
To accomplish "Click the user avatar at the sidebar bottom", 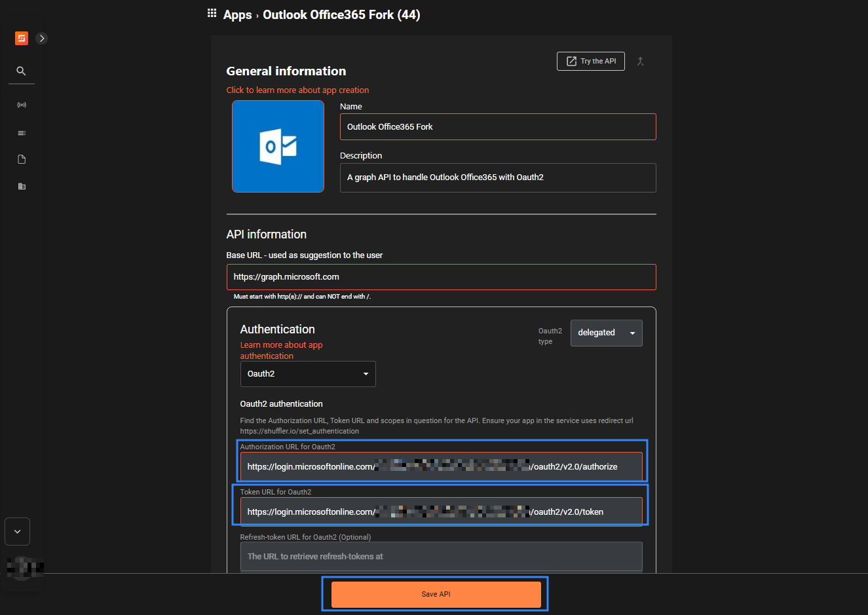I will [x=22, y=568].
